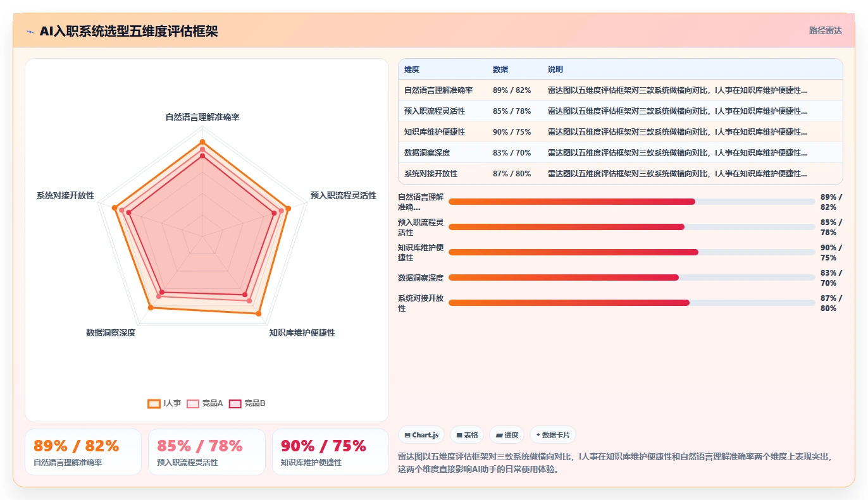Select the 数据卡片 tag chip
Screen dimensions: 868x500
tap(553, 435)
